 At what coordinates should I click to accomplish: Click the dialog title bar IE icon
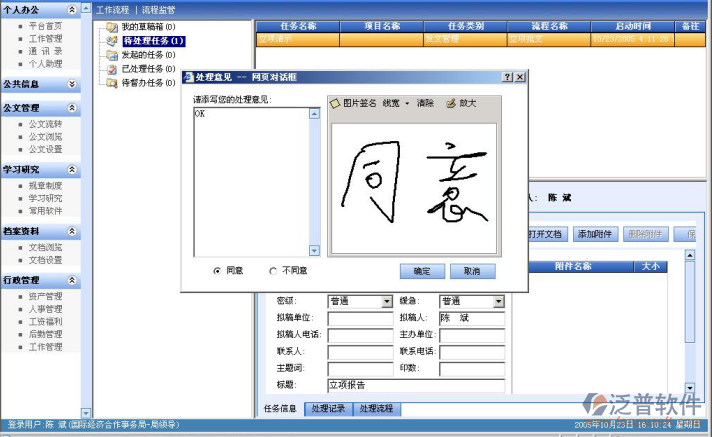[x=188, y=77]
